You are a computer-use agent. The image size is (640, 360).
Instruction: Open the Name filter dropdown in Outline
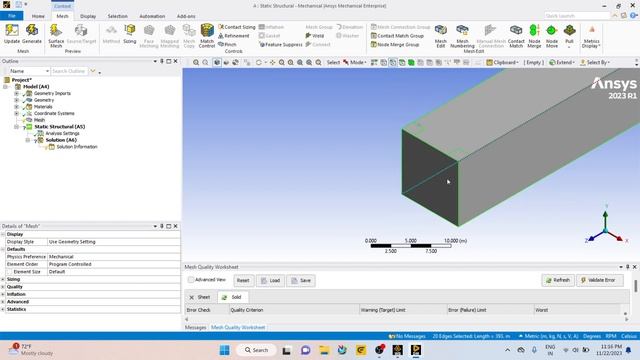29,71
